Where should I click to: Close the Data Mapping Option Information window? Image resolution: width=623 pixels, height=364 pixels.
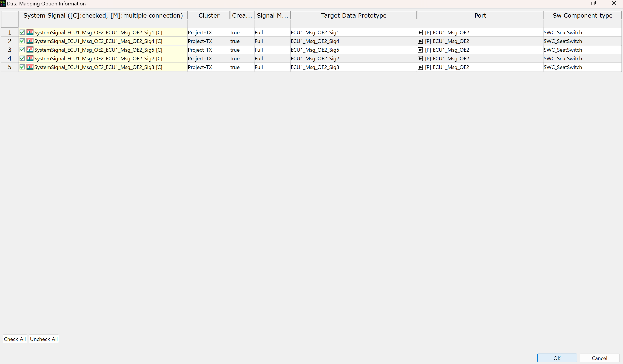pos(614,3)
